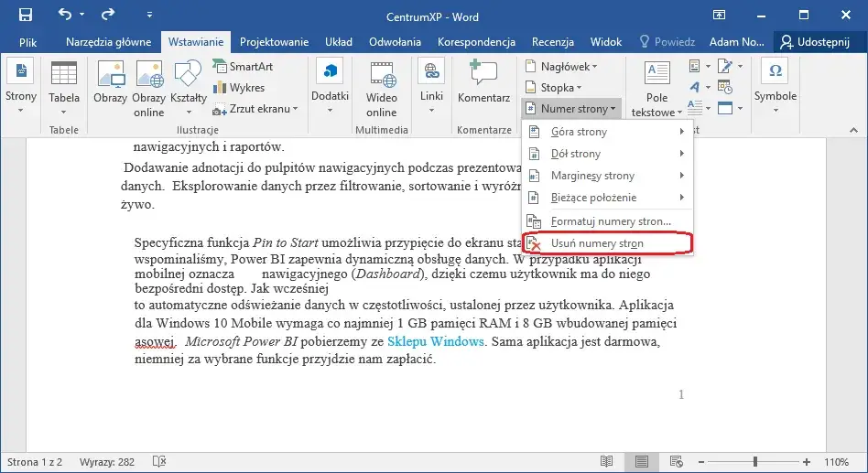Follow the Sklepu Windows hyperlink
The height and width of the screenshot is (473, 868).
pos(436,341)
